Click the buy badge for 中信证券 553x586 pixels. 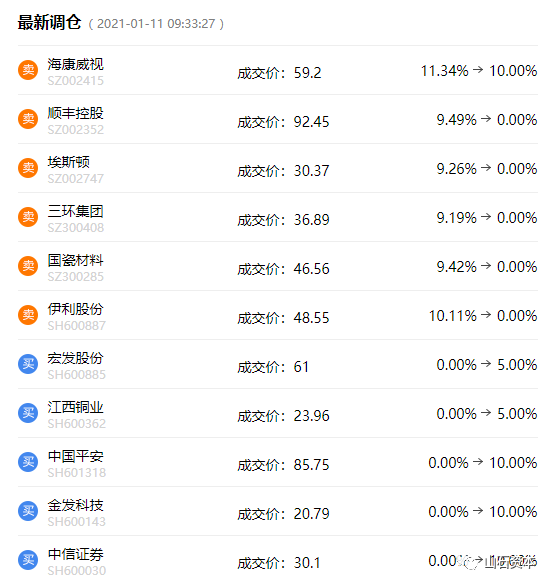point(28,560)
